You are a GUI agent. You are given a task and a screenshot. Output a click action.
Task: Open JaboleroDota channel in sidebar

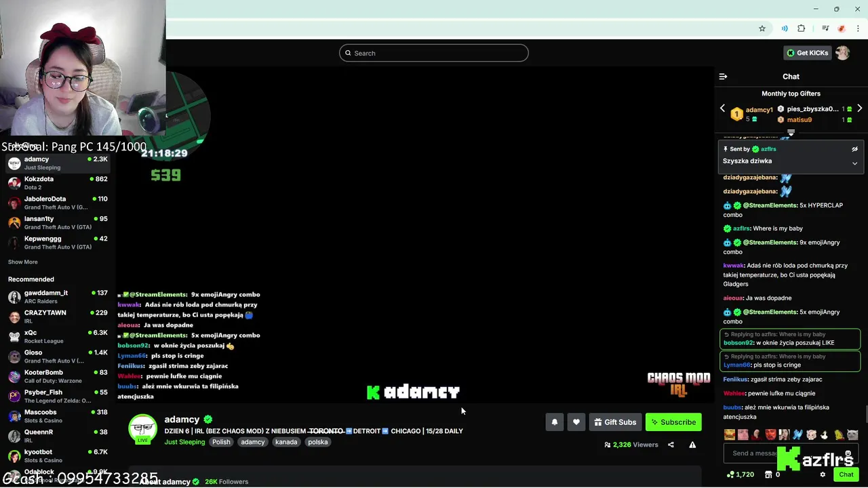click(x=58, y=203)
